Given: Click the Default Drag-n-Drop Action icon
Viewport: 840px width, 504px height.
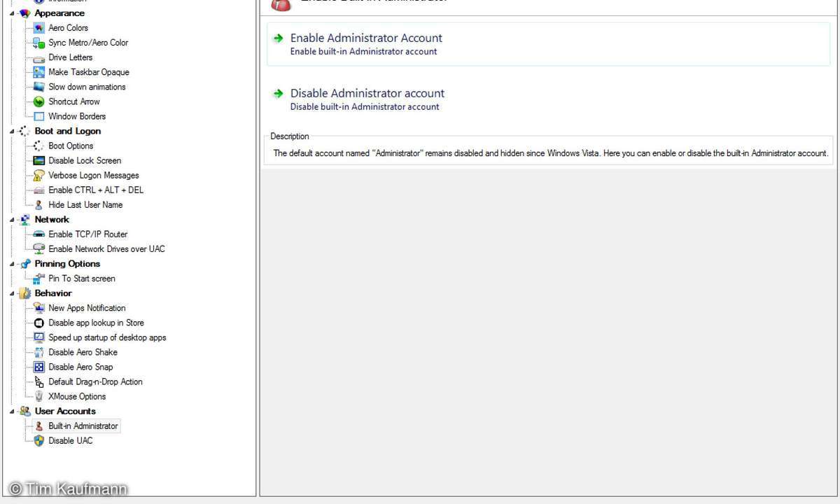Looking at the screenshot, I should (39, 382).
